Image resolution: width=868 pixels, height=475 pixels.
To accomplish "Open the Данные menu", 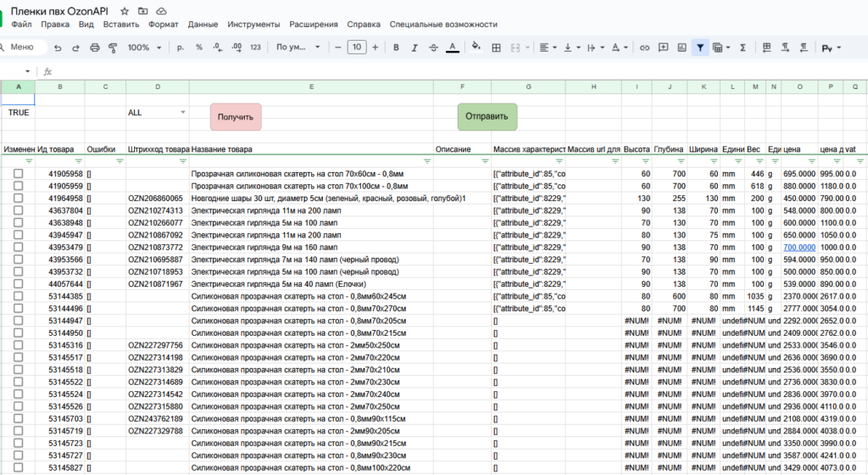I will tap(203, 25).
